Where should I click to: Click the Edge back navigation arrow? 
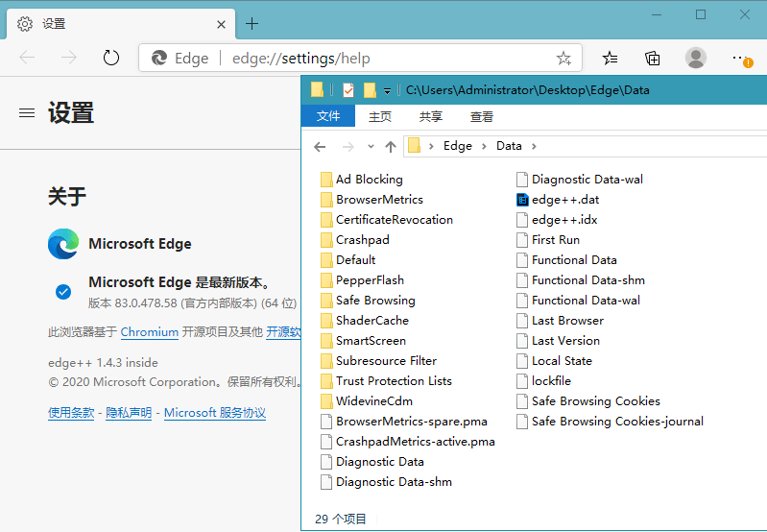28,58
